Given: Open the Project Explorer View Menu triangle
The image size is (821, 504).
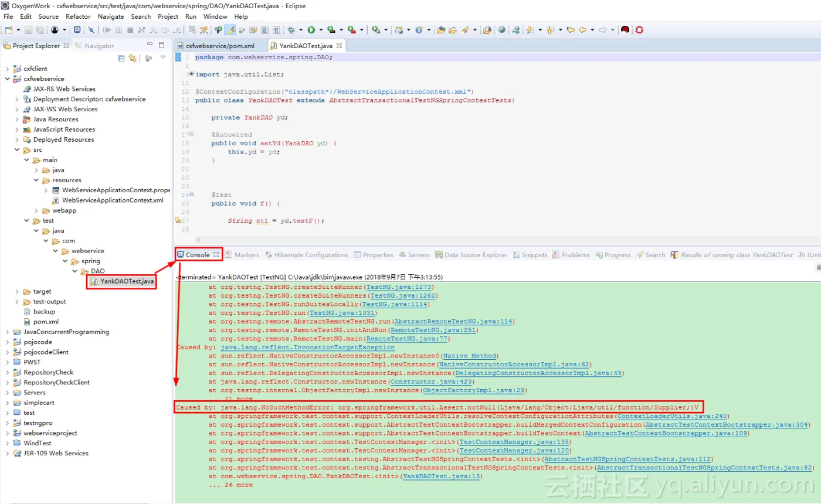Looking at the screenshot, I should click(x=163, y=57).
